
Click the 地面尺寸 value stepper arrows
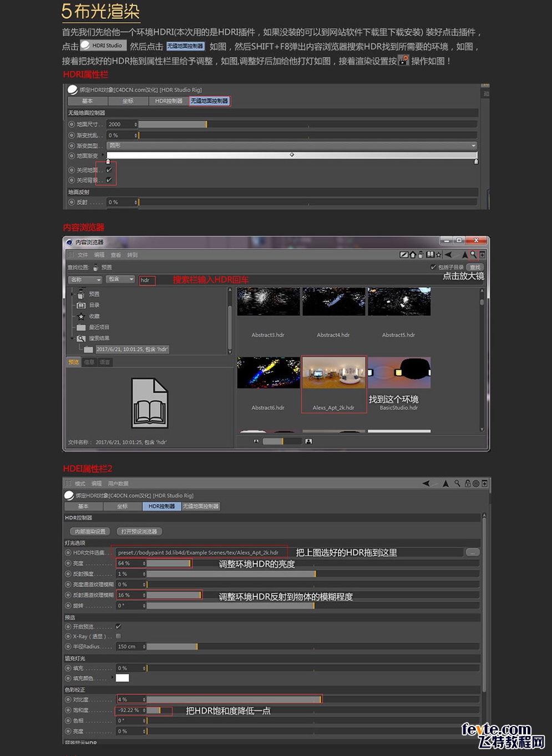[x=135, y=124]
